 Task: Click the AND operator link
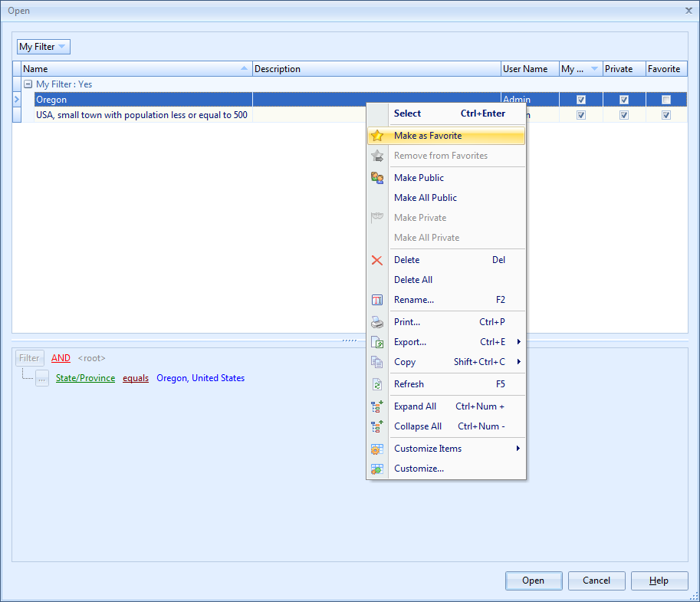(61, 358)
